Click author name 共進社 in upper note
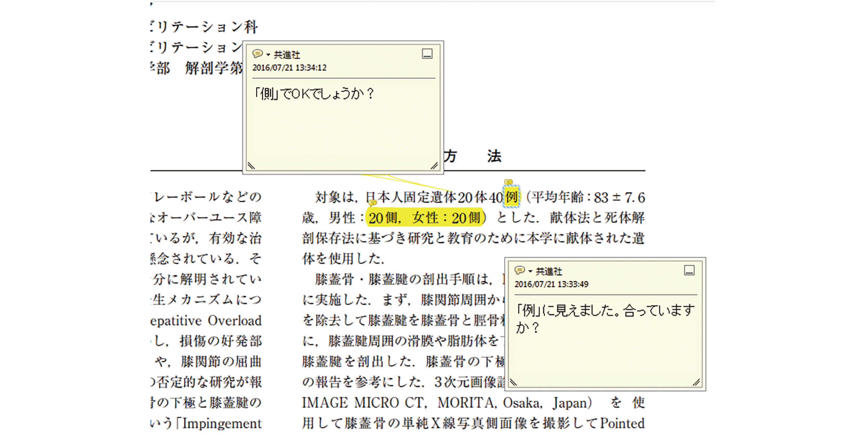Image resolution: width=868 pixels, height=434 pixels. 287,55
